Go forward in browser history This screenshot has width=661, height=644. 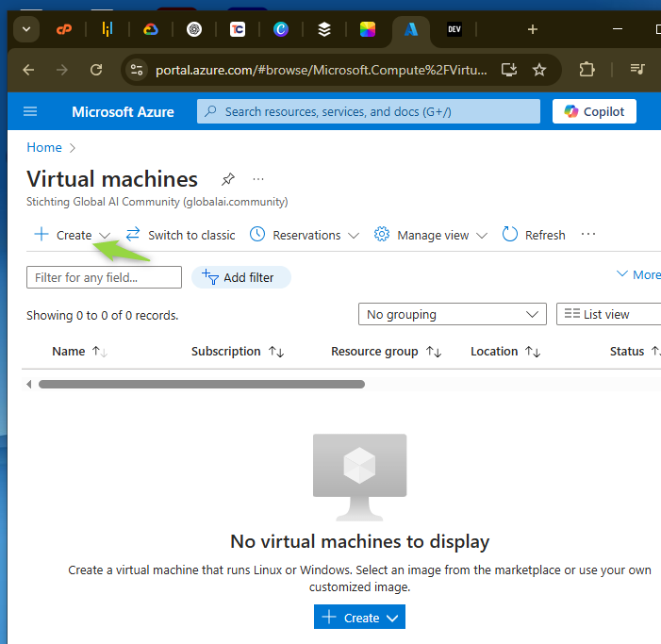pos(62,70)
